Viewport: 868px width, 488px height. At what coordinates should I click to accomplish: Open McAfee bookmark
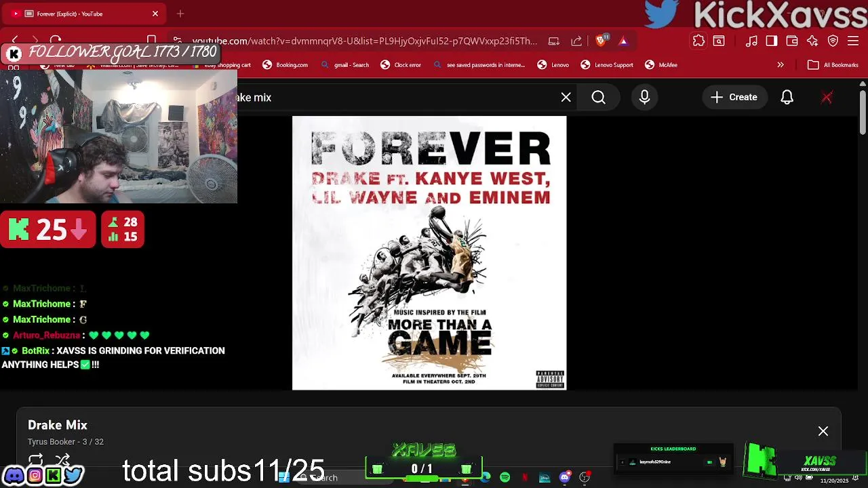(x=661, y=65)
